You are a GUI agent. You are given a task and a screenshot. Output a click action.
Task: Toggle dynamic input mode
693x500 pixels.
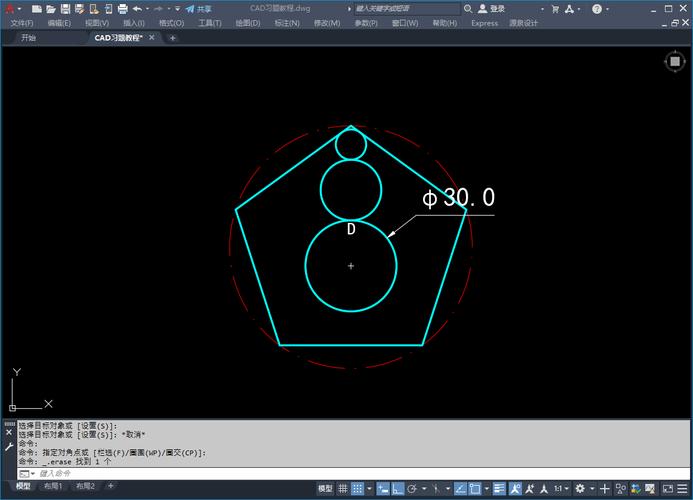coord(383,489)
